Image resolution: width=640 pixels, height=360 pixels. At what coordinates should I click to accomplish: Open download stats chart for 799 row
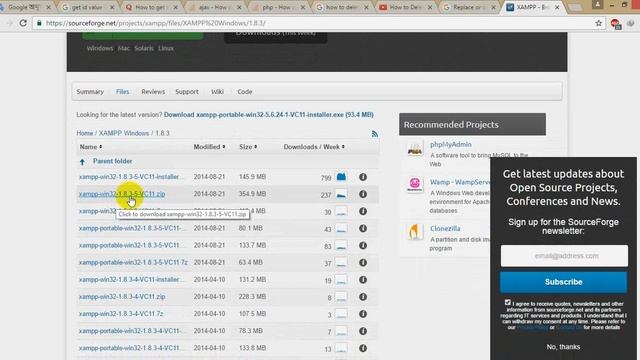[341, 177]
